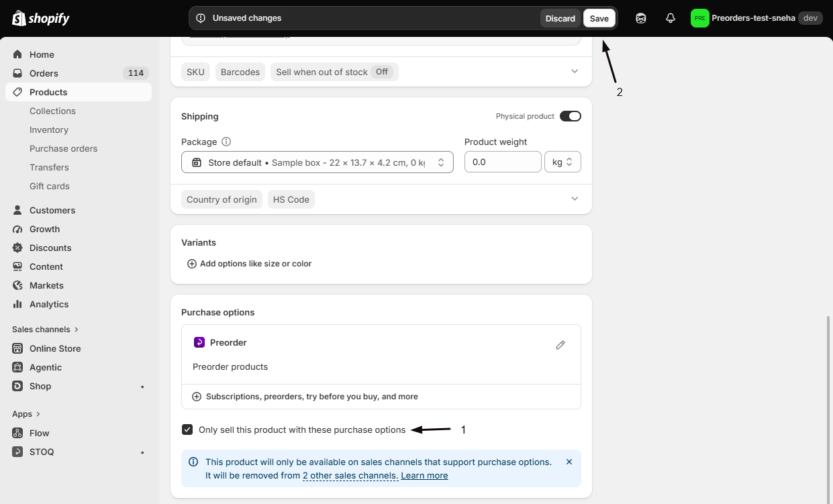
Task: Click the STOQ app status dot
Action: coord(142,452)
